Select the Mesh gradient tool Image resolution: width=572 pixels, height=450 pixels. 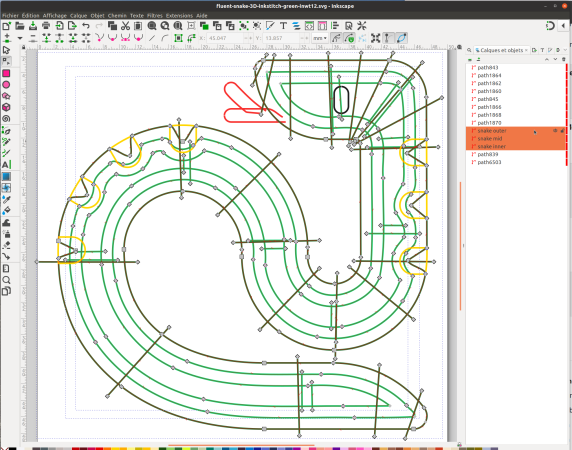[x=6, y=188]
